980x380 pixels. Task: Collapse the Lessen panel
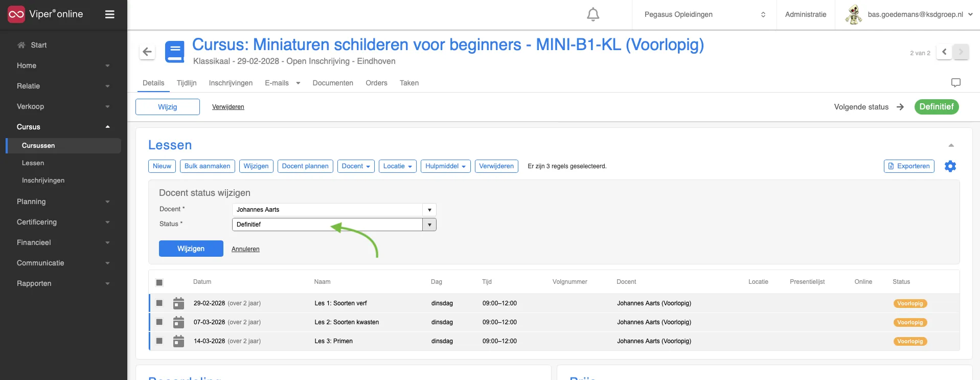pyautogui.click(x=951, y=145)
